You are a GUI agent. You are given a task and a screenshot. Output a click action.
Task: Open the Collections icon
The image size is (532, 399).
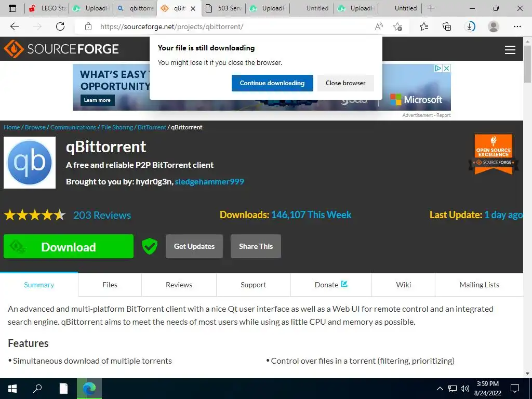click(447, 26)
